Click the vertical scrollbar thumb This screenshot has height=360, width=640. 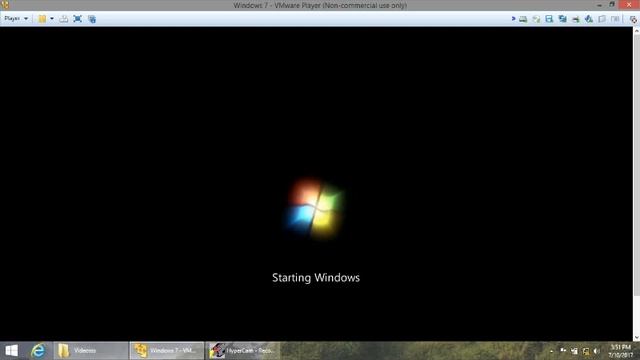tap(636, 165)
